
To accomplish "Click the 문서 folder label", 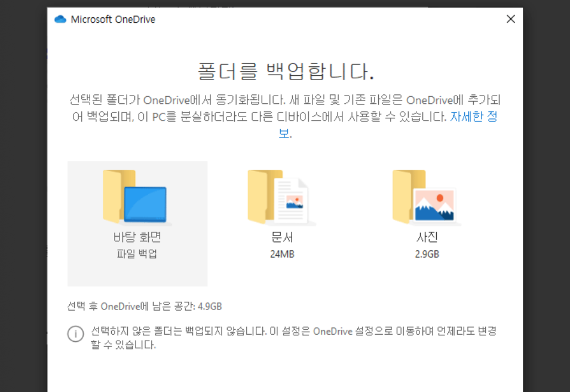I will [x=282, y=237].
